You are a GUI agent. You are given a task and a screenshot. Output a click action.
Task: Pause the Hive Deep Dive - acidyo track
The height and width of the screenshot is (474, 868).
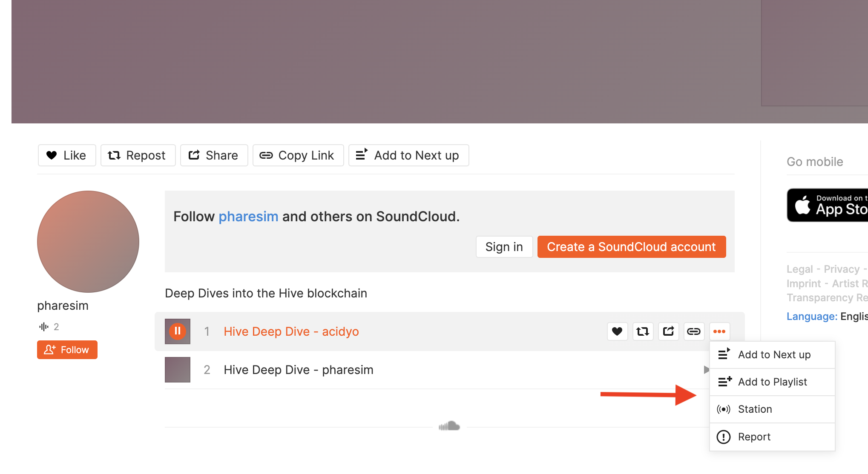pos(178,331)
